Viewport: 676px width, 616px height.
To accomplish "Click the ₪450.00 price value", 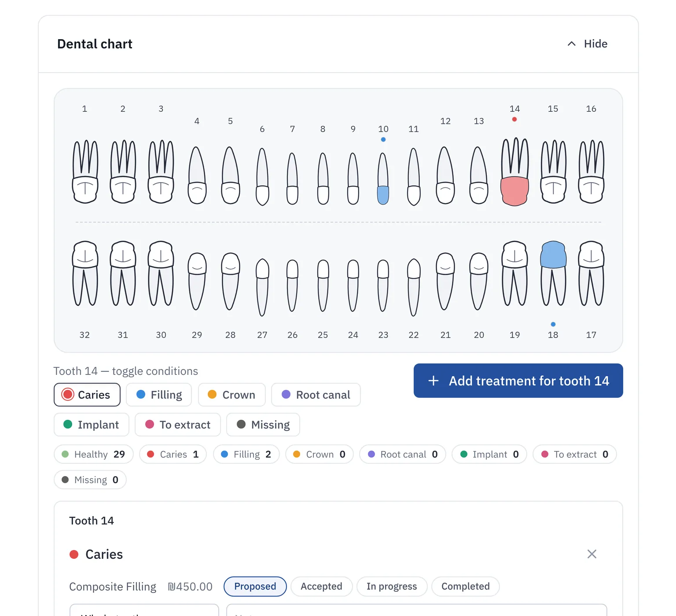I will coord(190,587).
